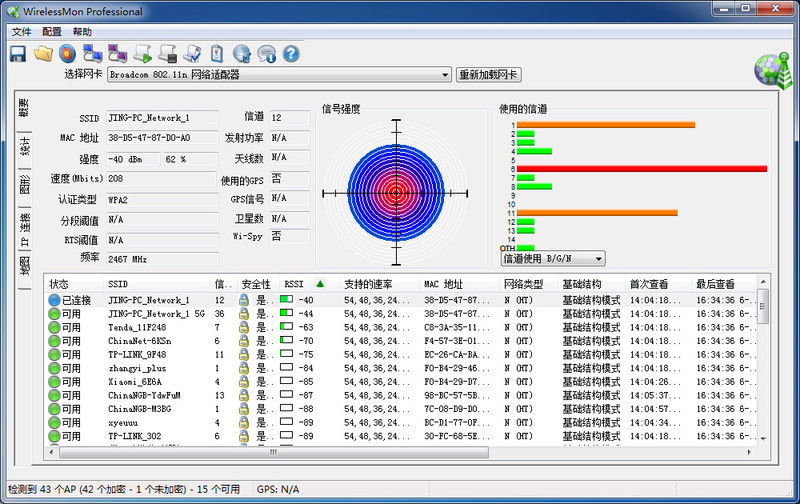Click padlock icon in ChinaNGB-M3BG row
The image size is (800, 504).
pos(244,409)
